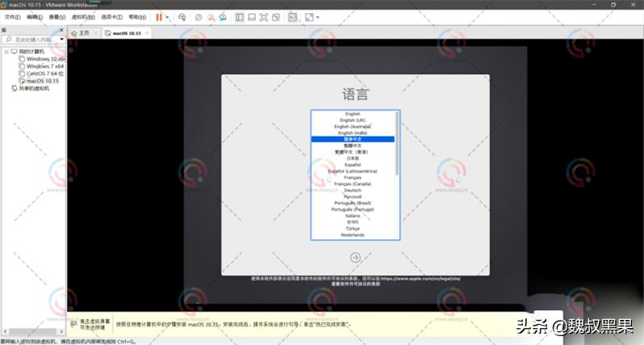Select CentOS 7 64 位 virtual machine

click(x=45, y=74)
